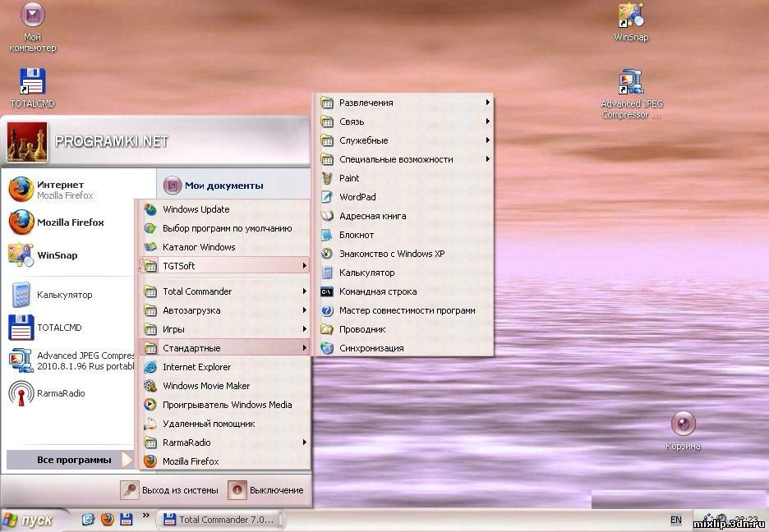
Task: Click the Internet Explorer quick launch icon
Action: pos(88,519)
